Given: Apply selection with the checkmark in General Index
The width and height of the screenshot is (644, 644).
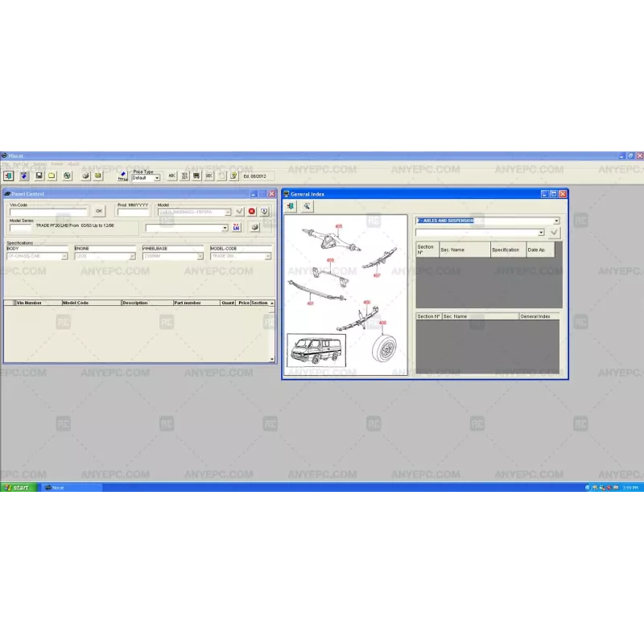Looking at the screenshot, I should [553, 233].
